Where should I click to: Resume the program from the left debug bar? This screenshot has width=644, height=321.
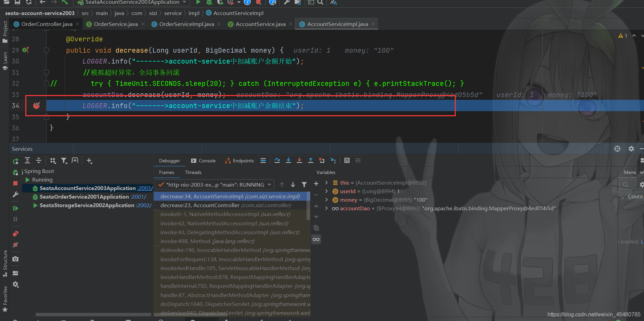point(15,208)
